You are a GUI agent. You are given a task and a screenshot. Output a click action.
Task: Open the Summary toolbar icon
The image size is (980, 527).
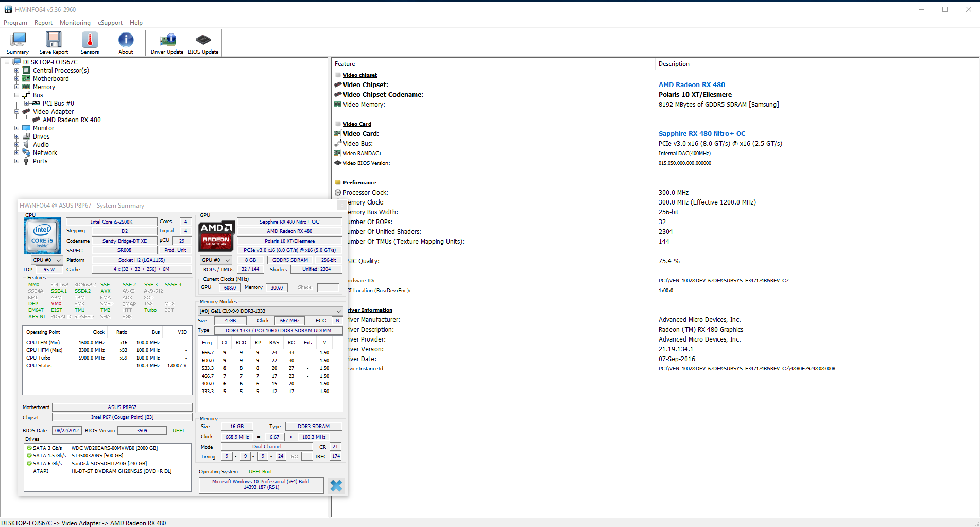coord(18,40)
